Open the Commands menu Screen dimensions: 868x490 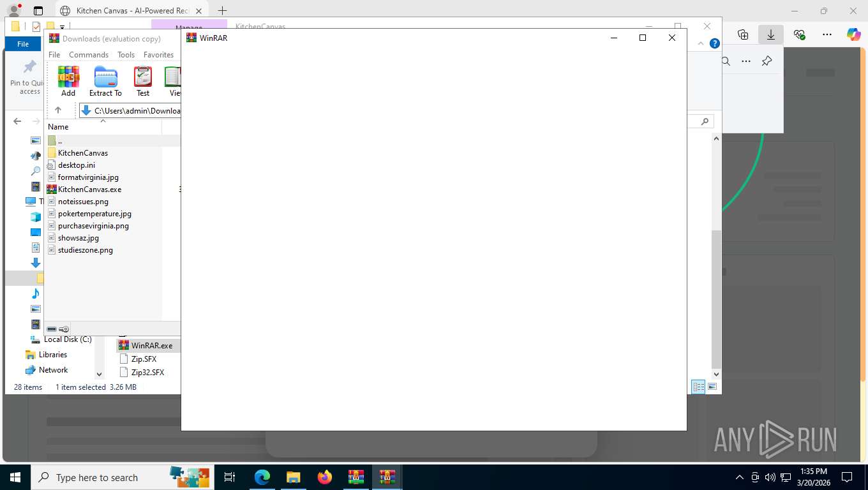(x=89, y=55)
